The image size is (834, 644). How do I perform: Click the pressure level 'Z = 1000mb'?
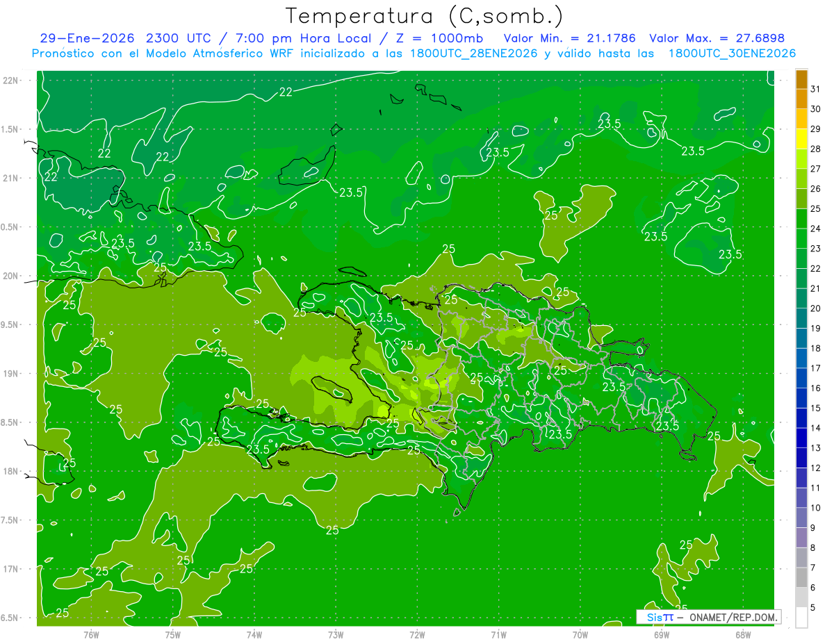click(x=441, y=38)
